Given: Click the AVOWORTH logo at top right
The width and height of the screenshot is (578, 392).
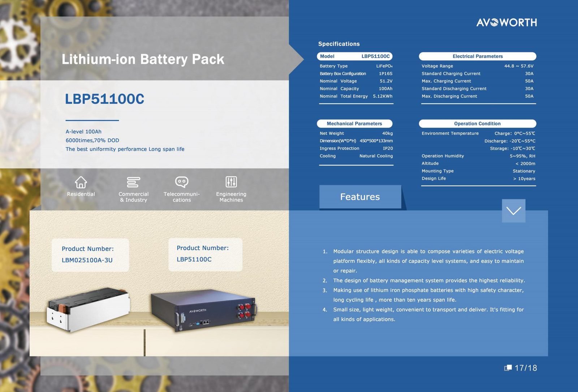Looking at the screenshot, I should (506, 22).
